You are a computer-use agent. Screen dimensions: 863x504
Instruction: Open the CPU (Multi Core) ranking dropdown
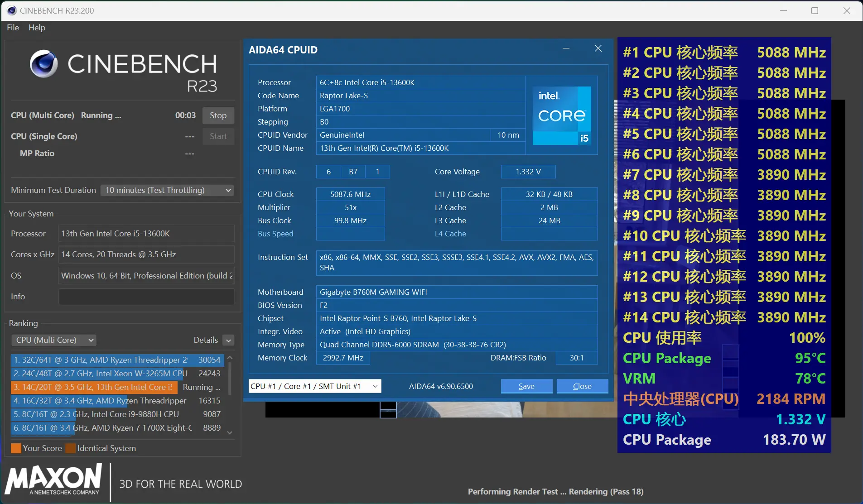pyautogui.click(x=53, y=340)
